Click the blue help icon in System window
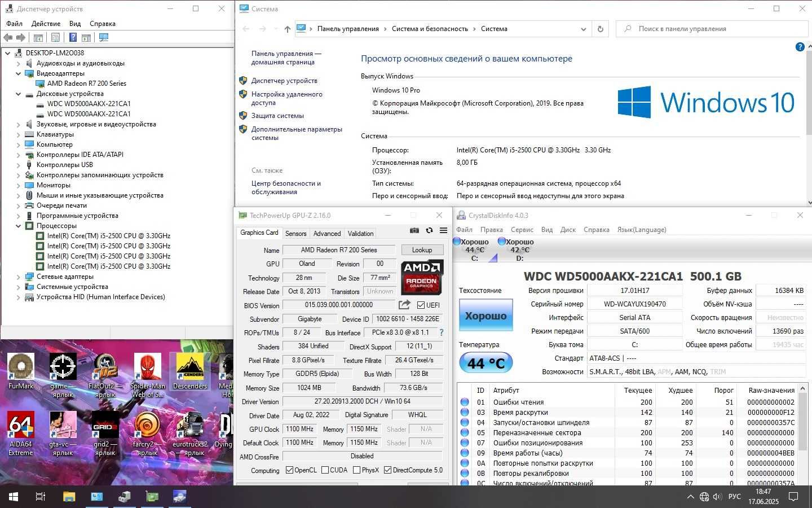The image size is (812, 508). 800,47
